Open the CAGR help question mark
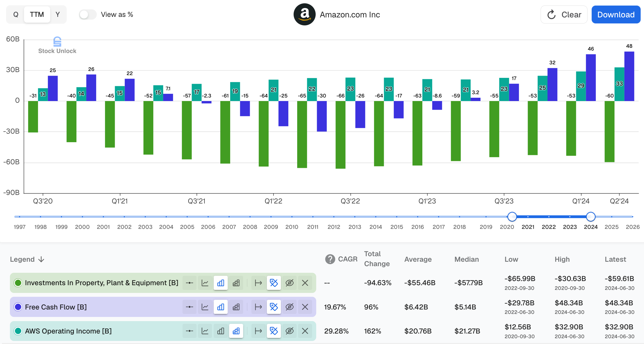The image size is (644, 344). (330, 259)
